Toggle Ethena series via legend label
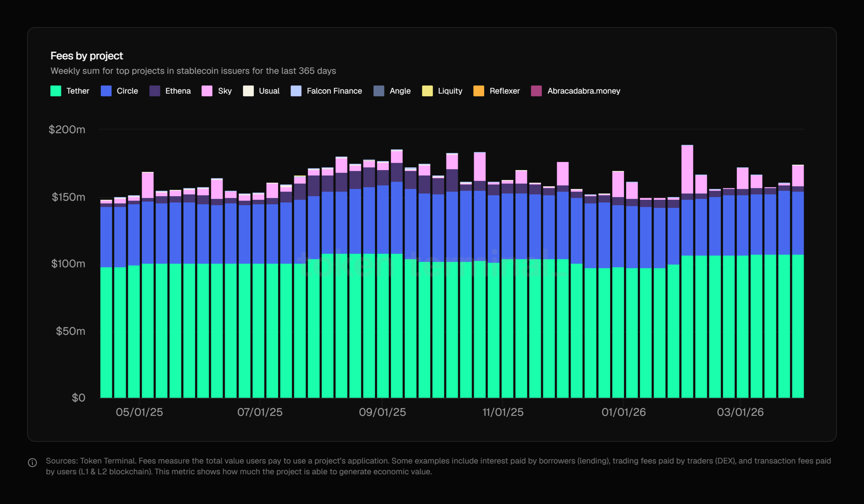Viewport: 864px width, 504px height. coord(178,91)
